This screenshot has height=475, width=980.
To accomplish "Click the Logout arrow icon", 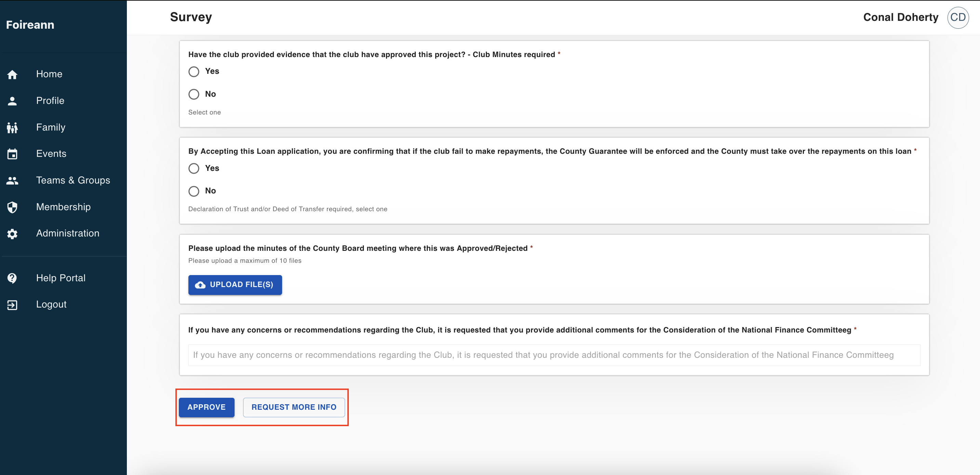I will [x=12, y=305].
